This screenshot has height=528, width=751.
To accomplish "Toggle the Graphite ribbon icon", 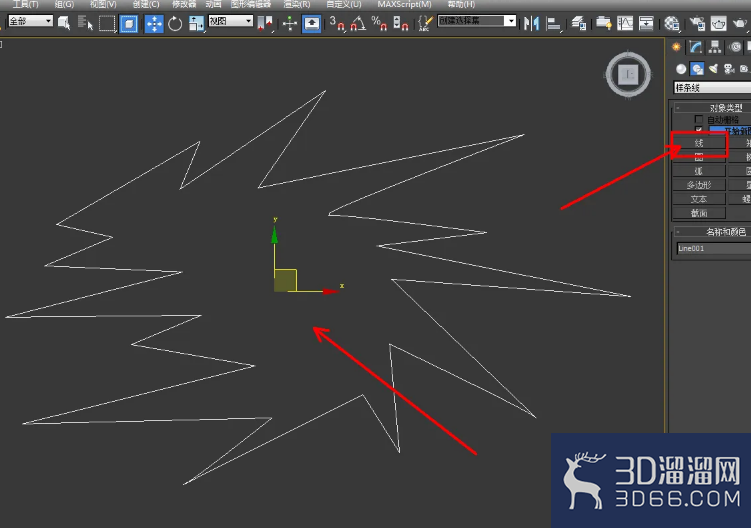I will point(603,23).
